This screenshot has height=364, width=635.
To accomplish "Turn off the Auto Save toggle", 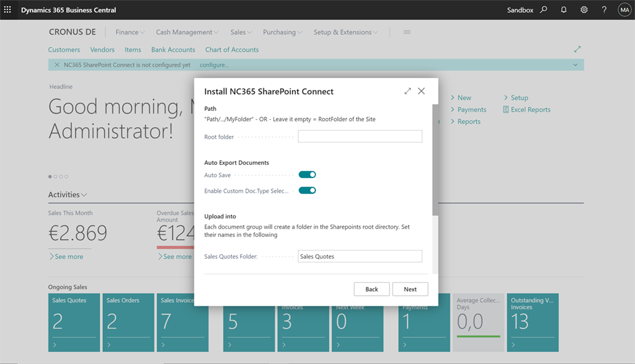I will 308,174.
